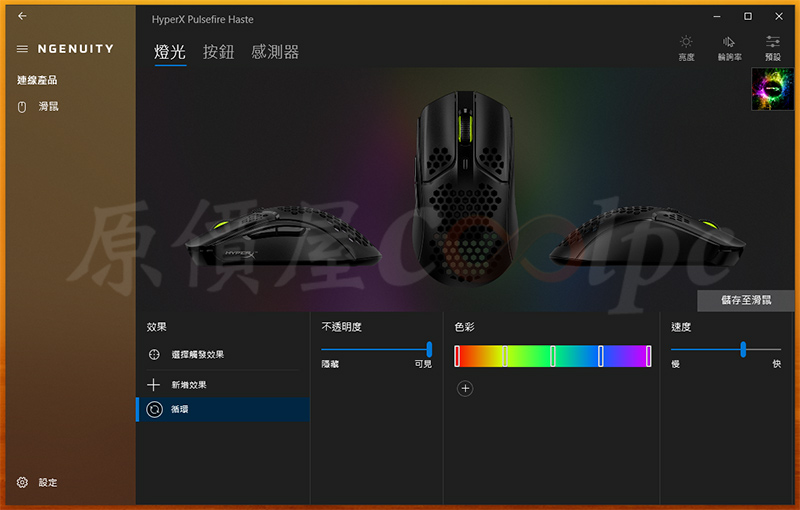Image resolution: width=800 pixels, height=510 pixels.
Task: Click the 連線產品 connected products heading
Action: click(37, 80)
